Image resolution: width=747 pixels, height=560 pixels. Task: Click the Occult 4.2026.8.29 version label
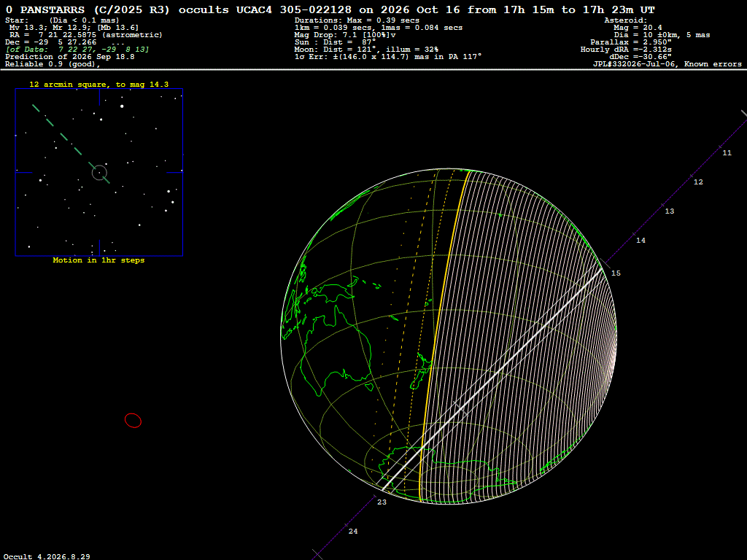[47, 556]
